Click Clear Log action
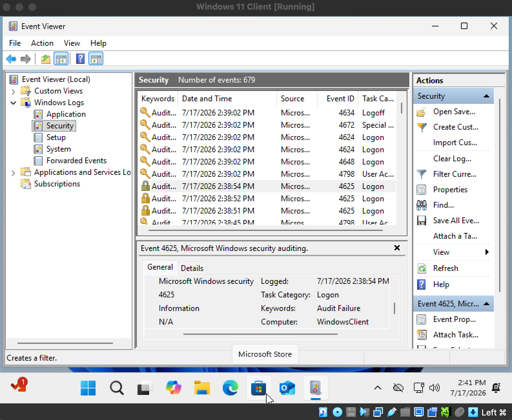 pyautogui.click(x=452, y=159)
